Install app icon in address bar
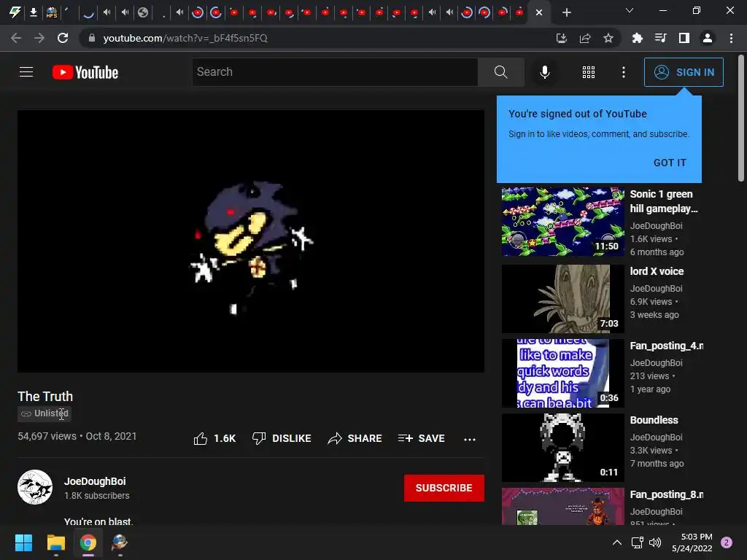The image size is (747, 560). pyautogui.click(x=561, y=38)
